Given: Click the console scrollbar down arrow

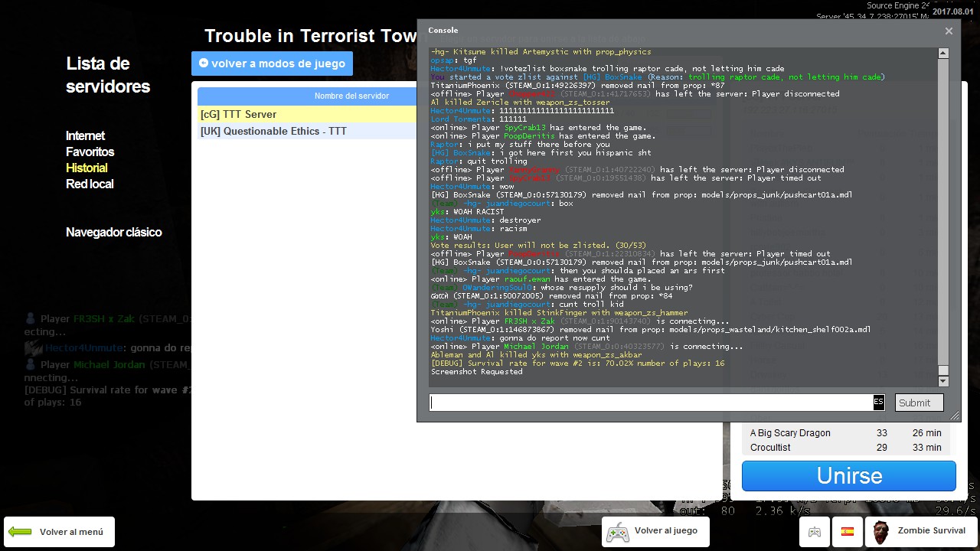Looking at the screenshot, I should point(943,381).
